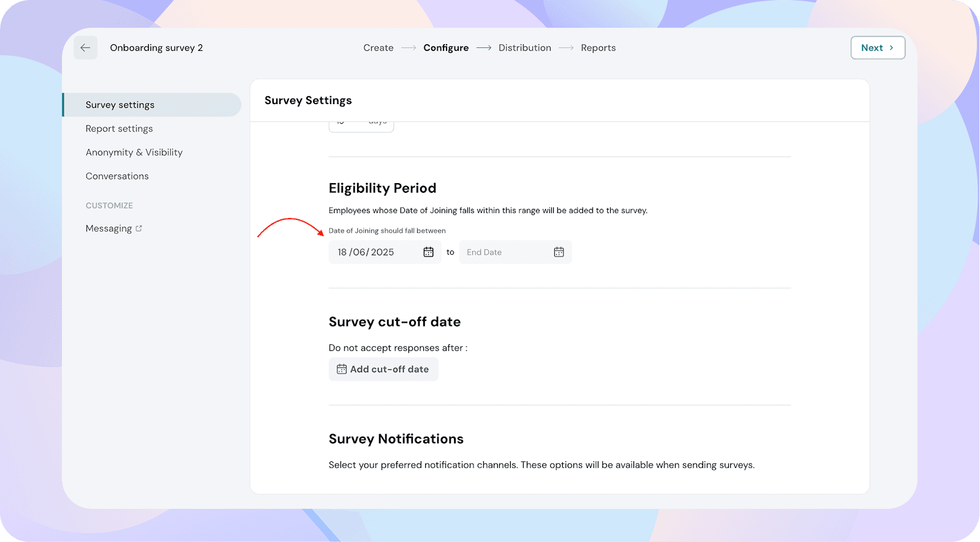The height and width of the screenshot is (542, 980).
Task: Open the Conversations section
Action: pyautogui.click(x=117, y=176)
